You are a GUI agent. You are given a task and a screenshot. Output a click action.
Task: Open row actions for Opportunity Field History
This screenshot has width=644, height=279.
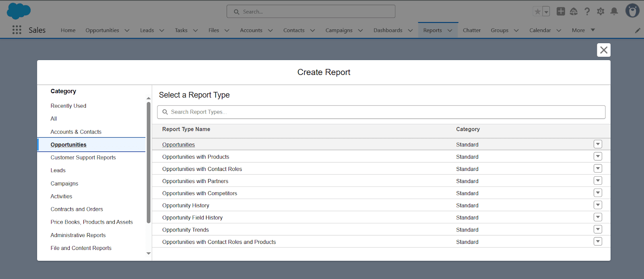click(x=598, y=217)
